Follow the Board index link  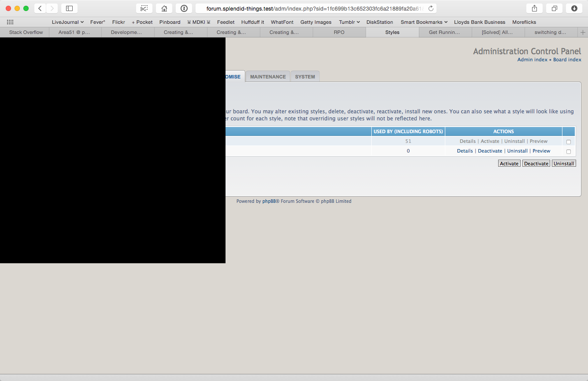pos(567,60)
